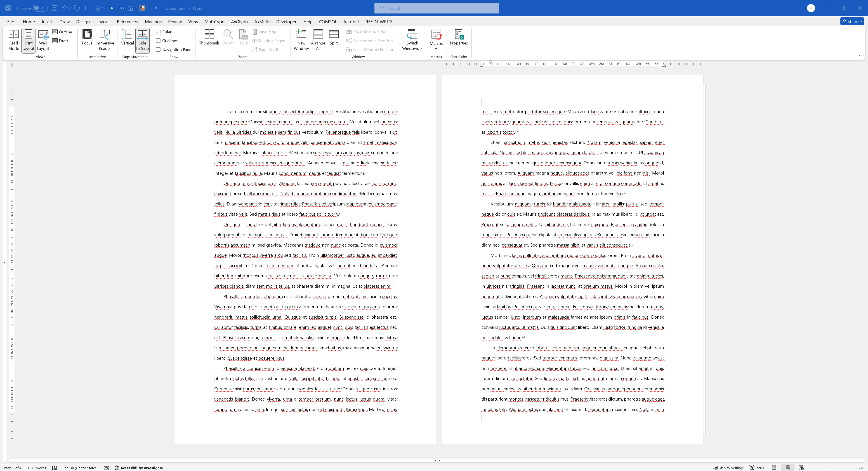Screen dimensions: 868x471
Task: Uncheck the Ruler checkbox
Action: click(x=158, y=32)
